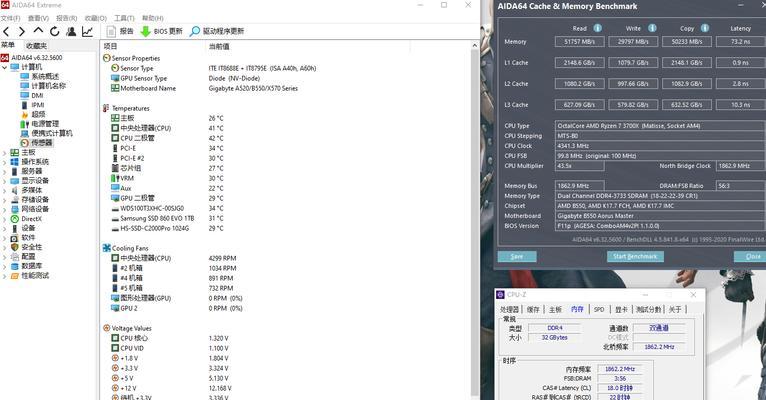Open the 报告(R) menu
Viewport: 766px width, 400px height.
(x=66, y=18)
